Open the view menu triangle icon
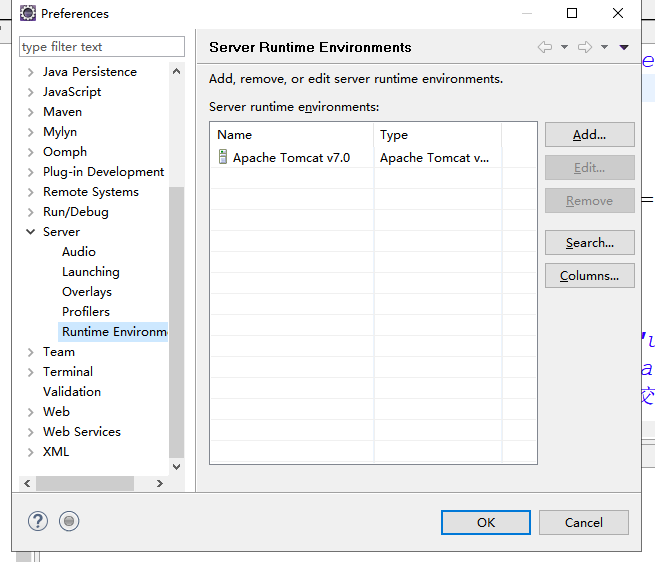 click(624, 47)
